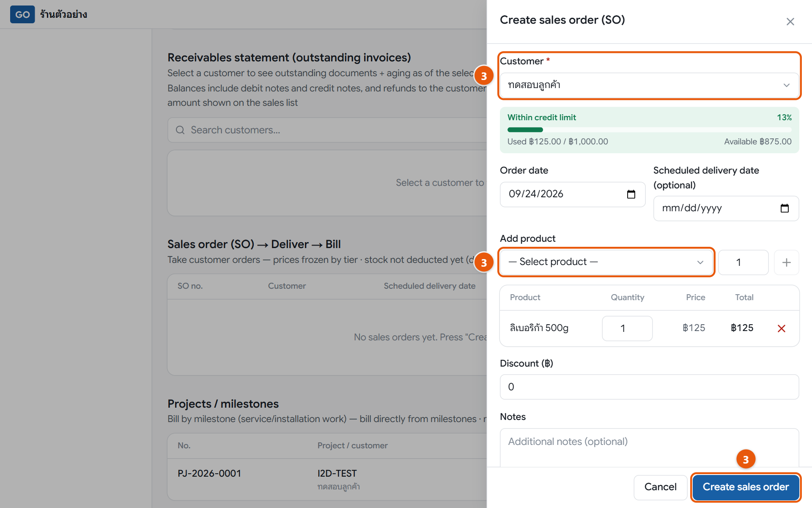Click the store name ร้านตัวอย่าง

[x=63, y=14]
